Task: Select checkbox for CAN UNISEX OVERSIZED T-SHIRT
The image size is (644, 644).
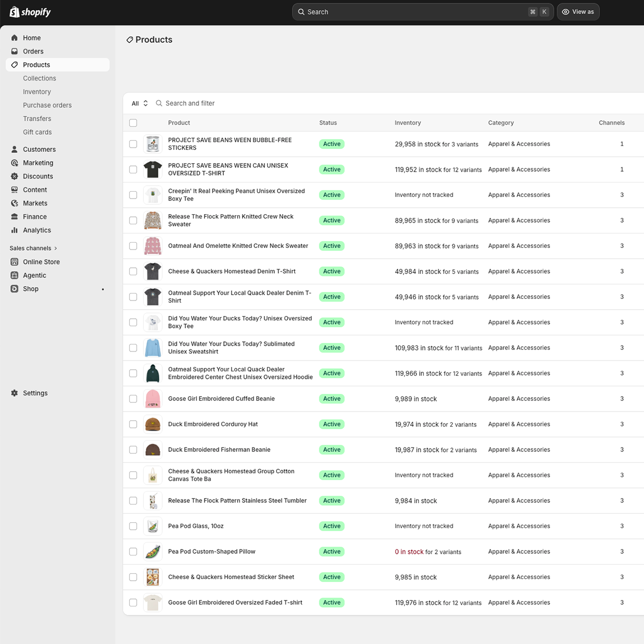Action: pyautogui.click(x=133, y=170)
